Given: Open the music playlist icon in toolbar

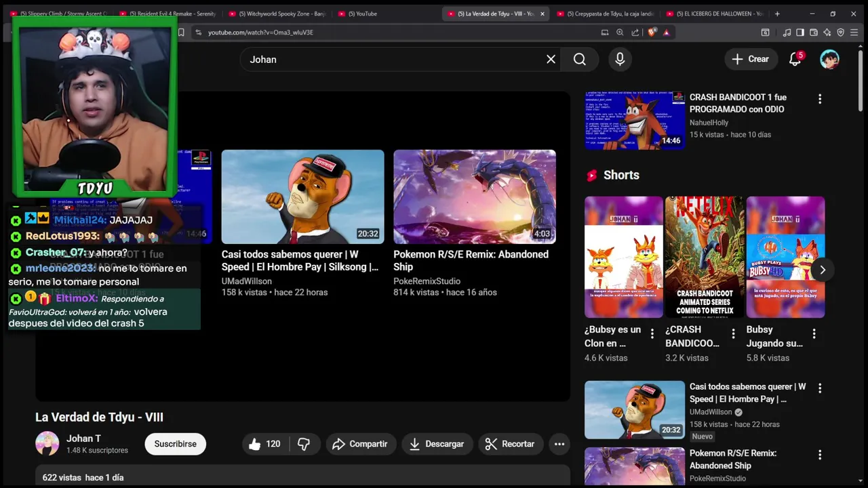Looking at the screenshot, I should pyautogui.click(x=787, y=32).
